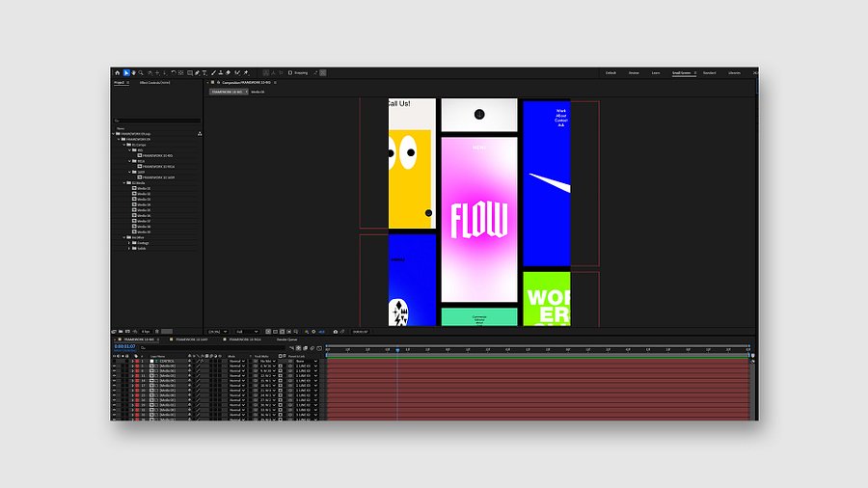The image size is (868, 488).
Task: Toggle transparency grid in the viewer footer
Action: [x=275, y=332]
